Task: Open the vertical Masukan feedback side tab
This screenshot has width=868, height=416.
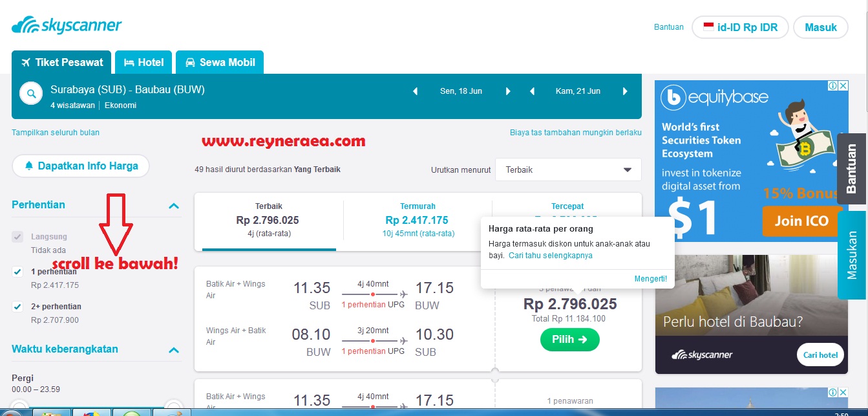Action: coord(852,255)
